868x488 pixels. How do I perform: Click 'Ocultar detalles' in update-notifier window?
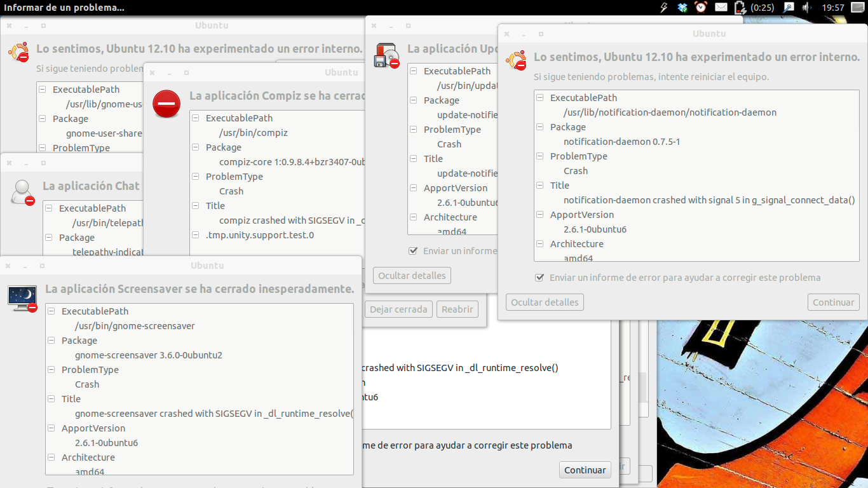click(412, 276)
